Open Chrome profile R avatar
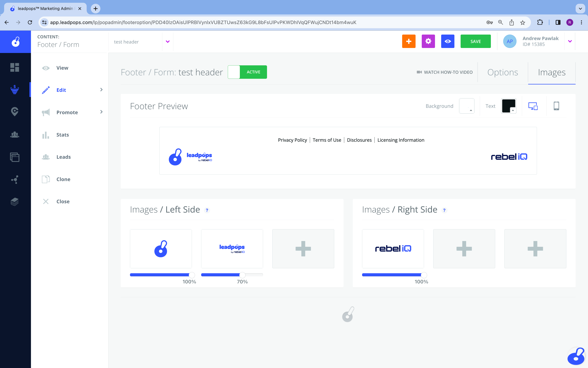Image resolution: width=588 pixels, height=368 pixels. click(x=569, y=22)
